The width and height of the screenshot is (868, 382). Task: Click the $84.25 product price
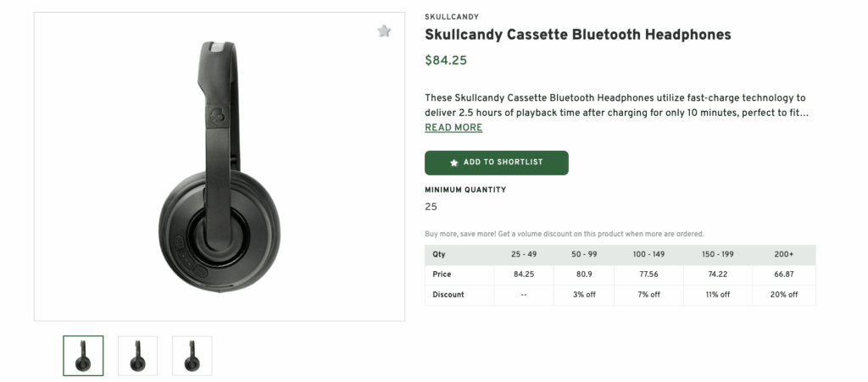[446, 60]
